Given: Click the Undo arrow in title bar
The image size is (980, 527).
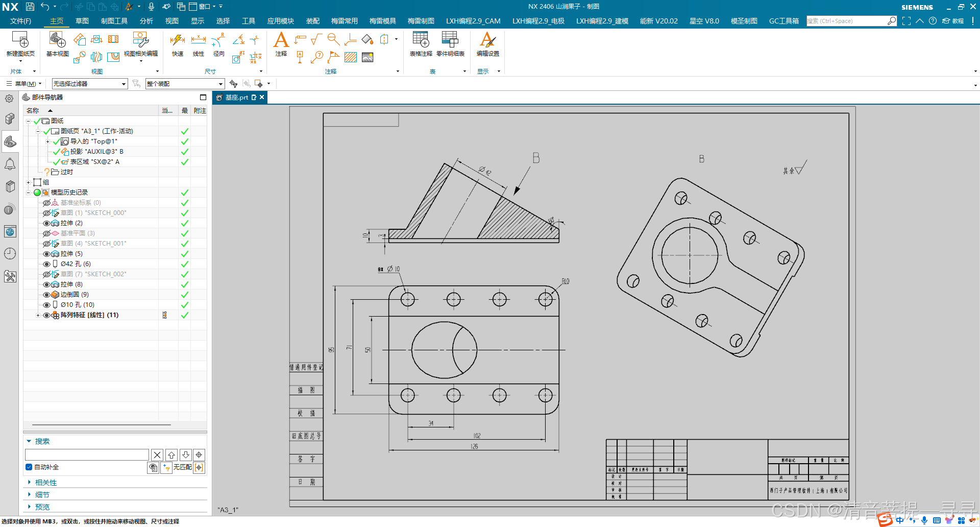Looking at the screenshot, I should click(45, 7).
